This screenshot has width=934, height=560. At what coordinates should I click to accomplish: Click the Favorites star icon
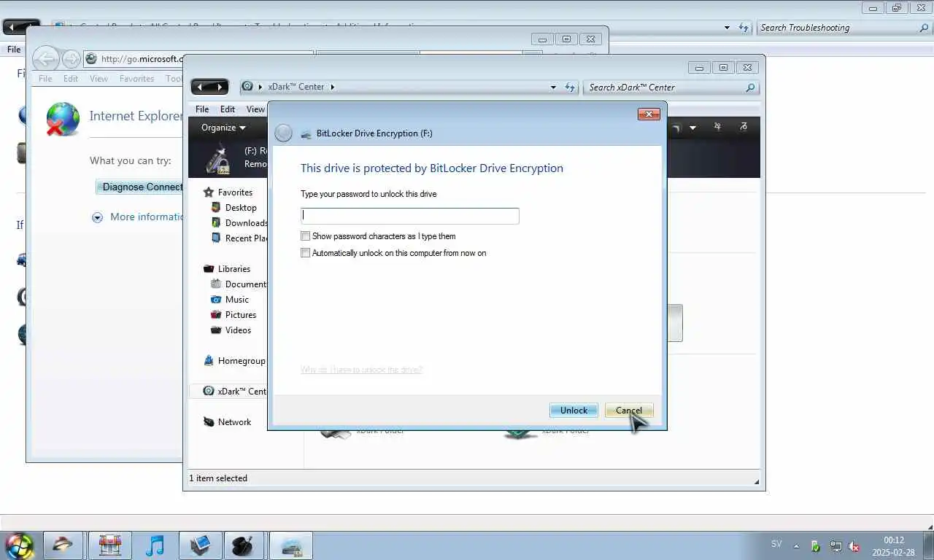coord(209,192)
